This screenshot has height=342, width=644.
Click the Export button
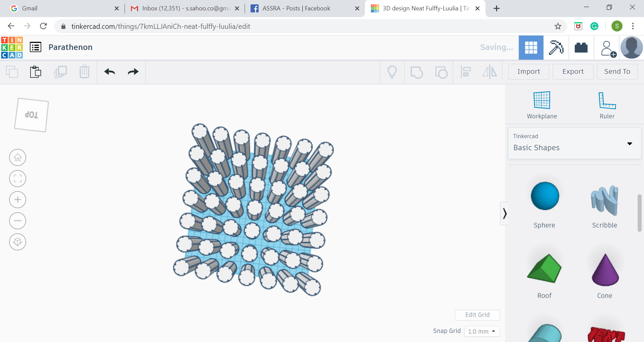tap(573, 72)
